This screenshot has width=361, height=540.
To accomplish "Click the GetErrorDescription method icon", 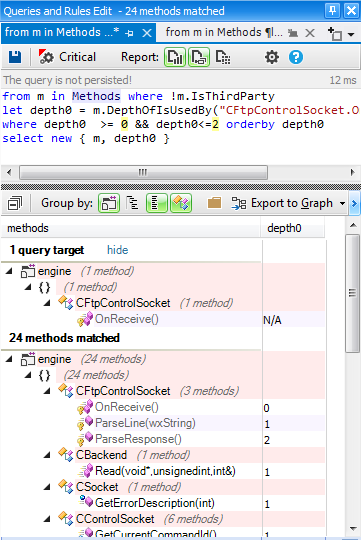I will click(x=86, y=502).
